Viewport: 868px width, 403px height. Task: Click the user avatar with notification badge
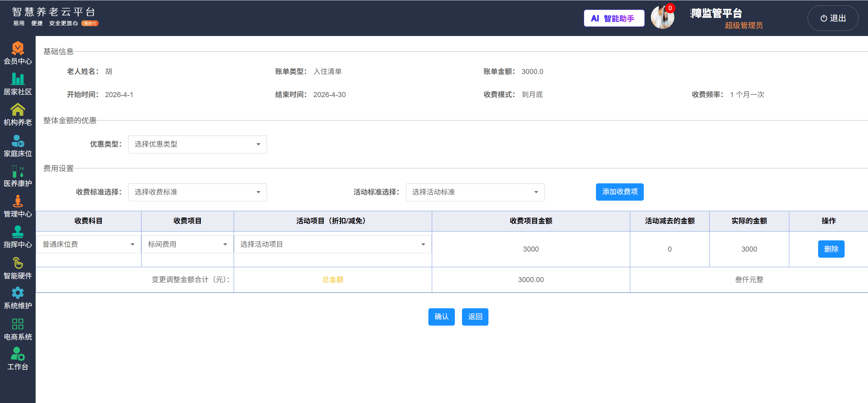[x=662, y=18]
